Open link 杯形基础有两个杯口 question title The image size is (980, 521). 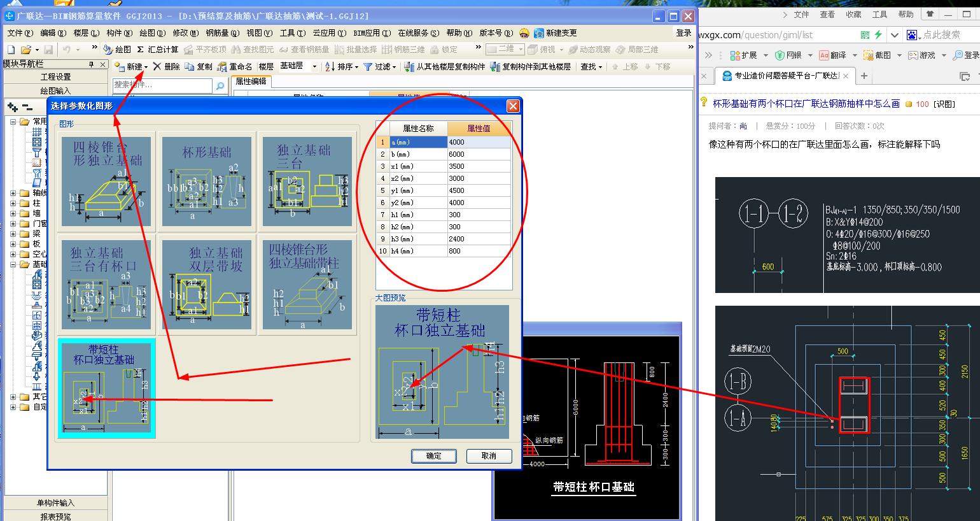806,103
